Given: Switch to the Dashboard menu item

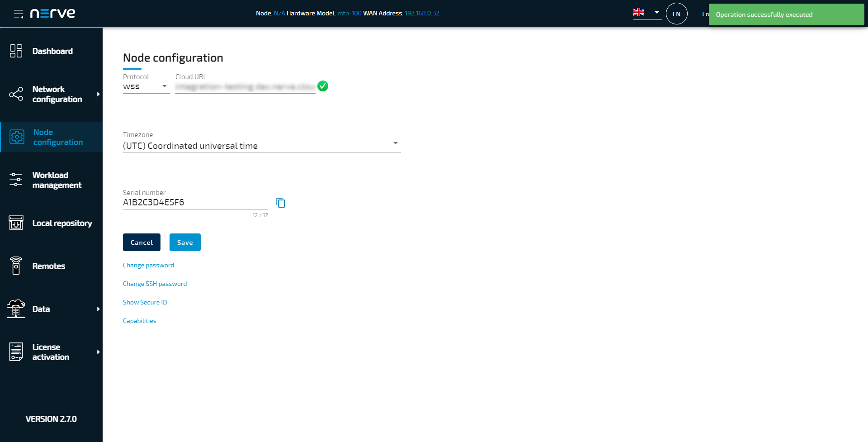Looking at the screenshot, I should tap(52, 51).
